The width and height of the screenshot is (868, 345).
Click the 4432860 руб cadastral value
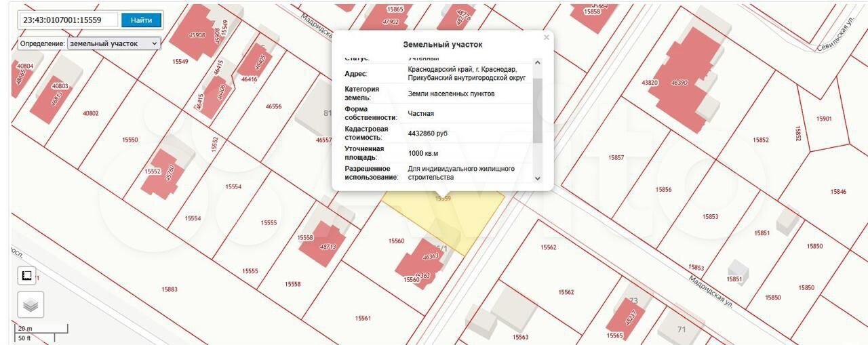click(x=427, y=134)
